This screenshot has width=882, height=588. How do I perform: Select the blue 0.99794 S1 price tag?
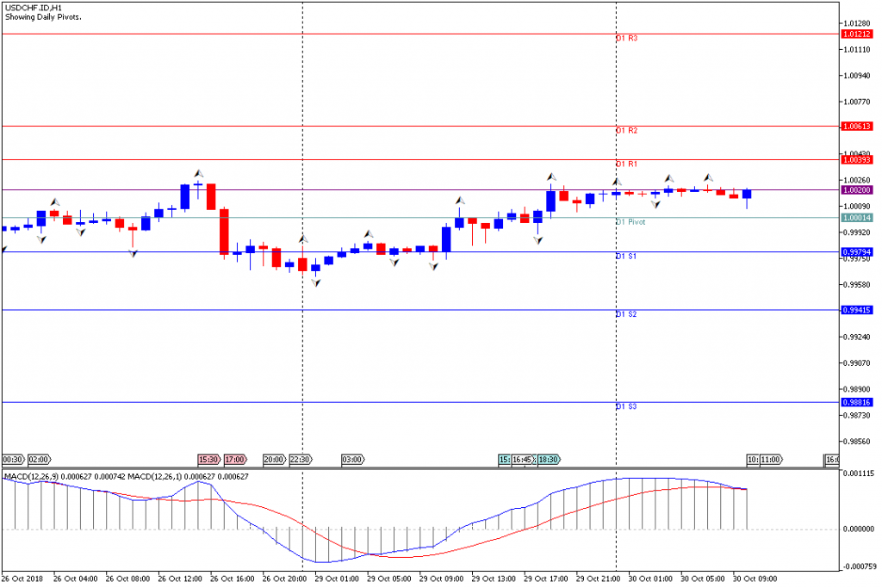[856, 252]
